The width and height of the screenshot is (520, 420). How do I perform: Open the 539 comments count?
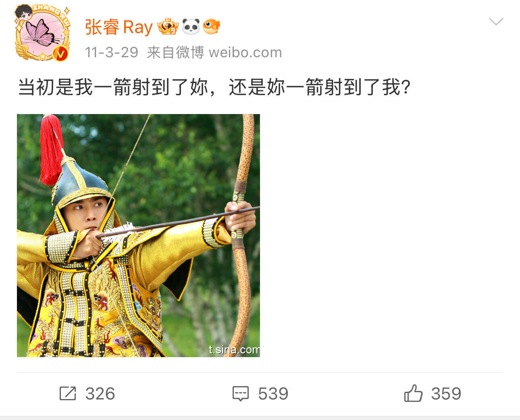273,394
